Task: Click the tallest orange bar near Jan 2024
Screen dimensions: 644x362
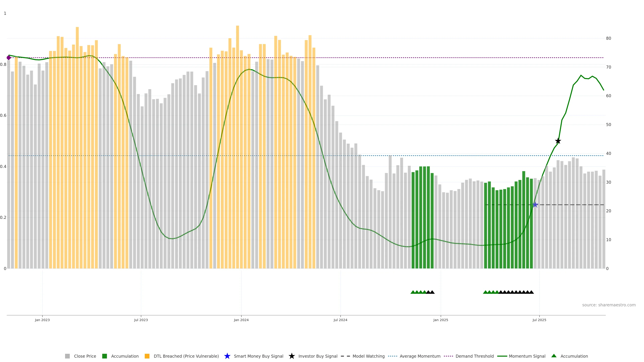Action: tap(237, 125)
